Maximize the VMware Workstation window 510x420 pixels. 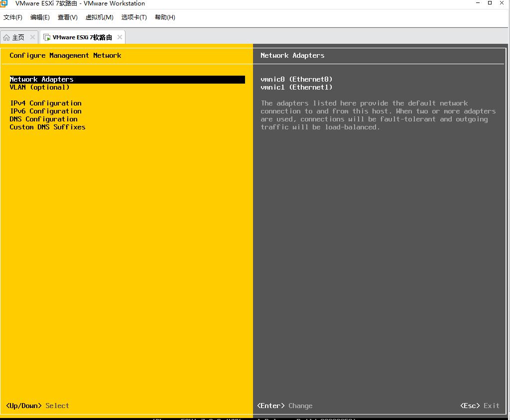coord(490,3)
